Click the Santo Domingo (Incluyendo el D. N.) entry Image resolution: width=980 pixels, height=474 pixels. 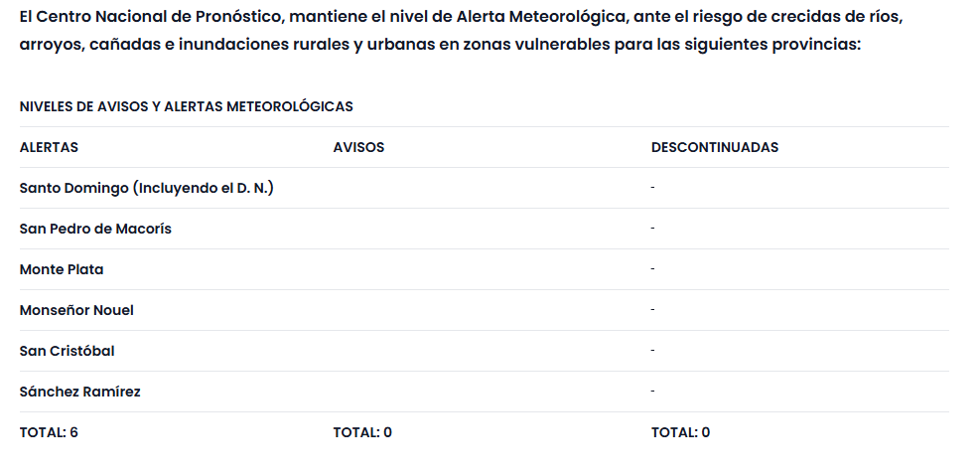click(x=146, y=188)
